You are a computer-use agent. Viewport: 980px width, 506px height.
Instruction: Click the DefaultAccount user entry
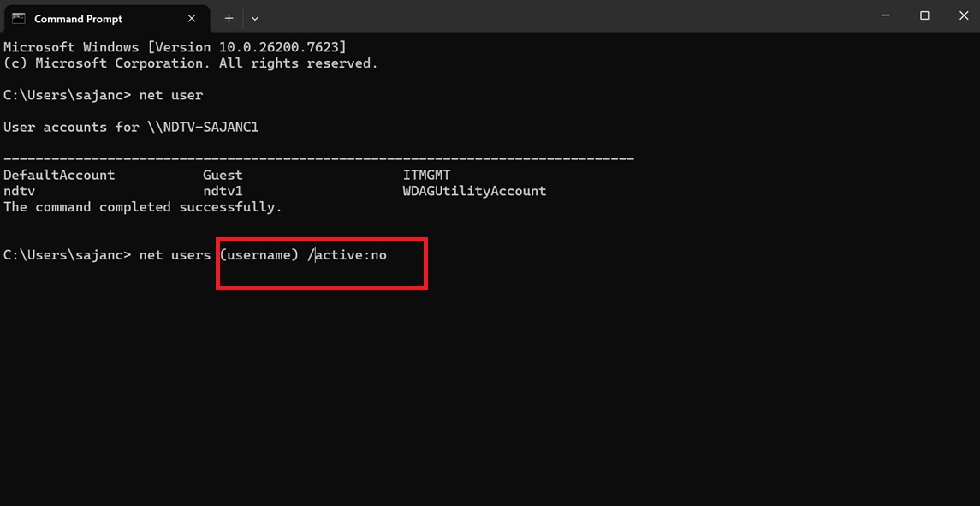pyautogui.click(x=59, y=175)
